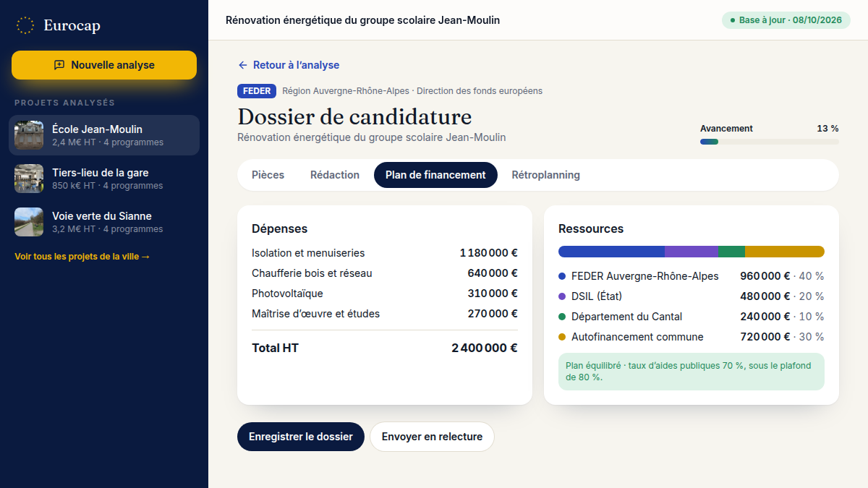
Task: Click the Dossier de candidature heading
Action: pyautogui.click(x=354, y=116)
